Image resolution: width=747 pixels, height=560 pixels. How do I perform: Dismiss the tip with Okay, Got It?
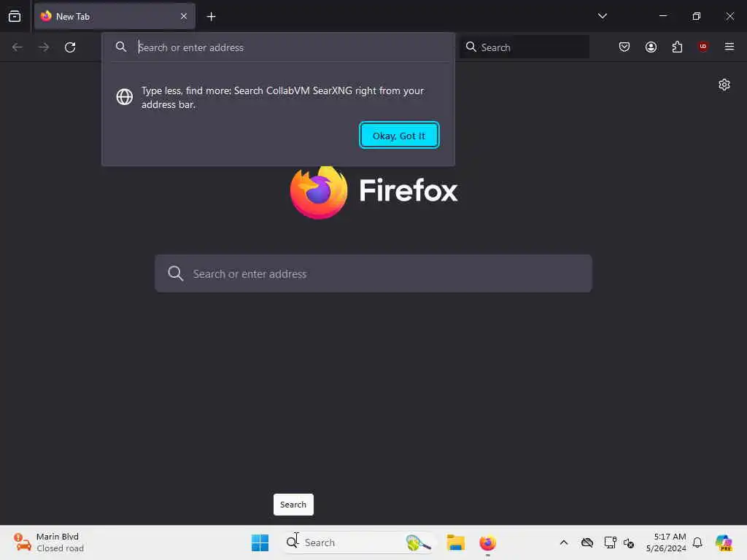399,136
